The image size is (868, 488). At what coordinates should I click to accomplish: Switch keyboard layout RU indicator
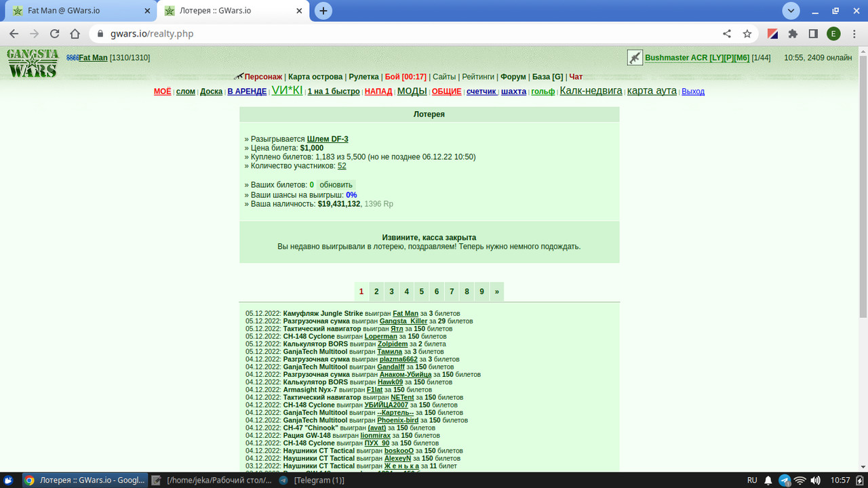pos(752,480)
